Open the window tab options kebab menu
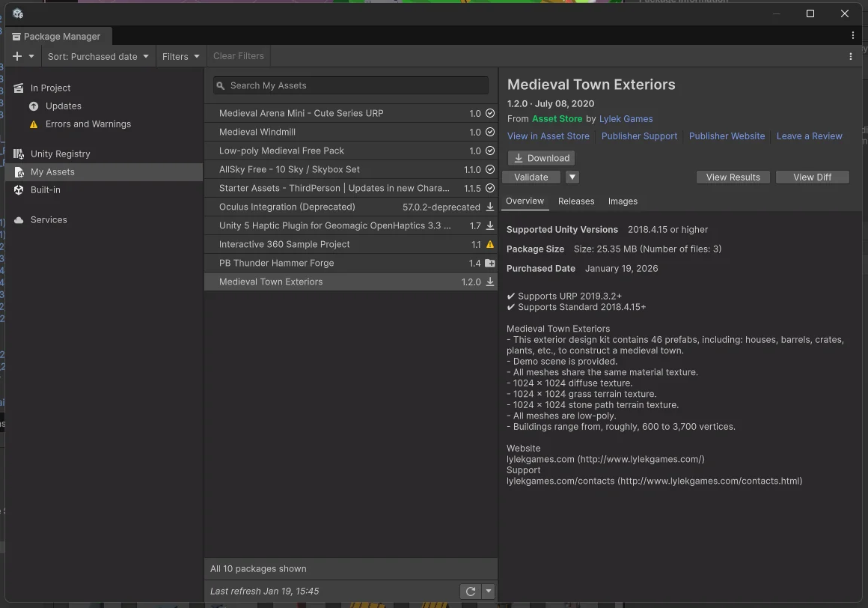 852,35
